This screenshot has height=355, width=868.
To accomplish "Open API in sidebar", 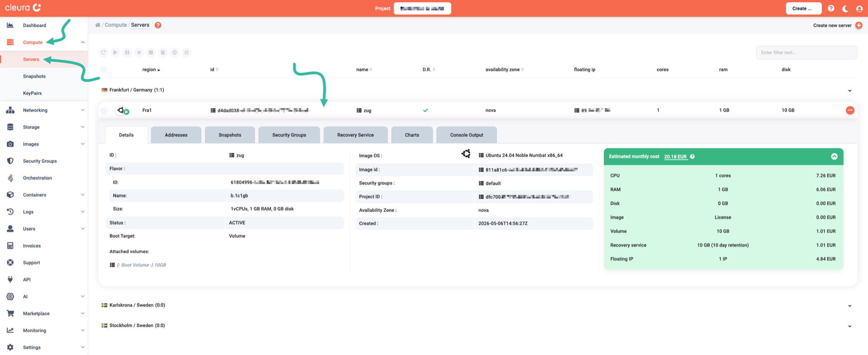I will [x=27, y=280].
